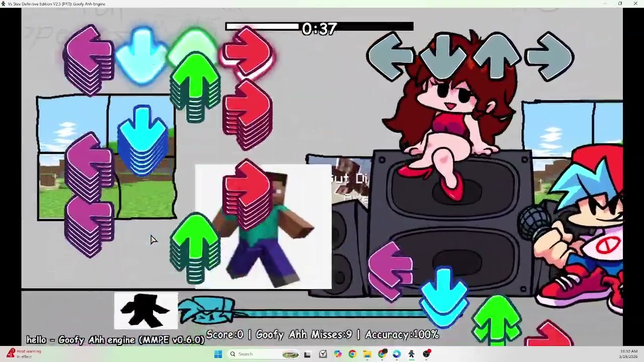Click the glowing red right-arrow receptor beside the time bar
This screenshot has width=644, height=362.
[x=247, y=53]
